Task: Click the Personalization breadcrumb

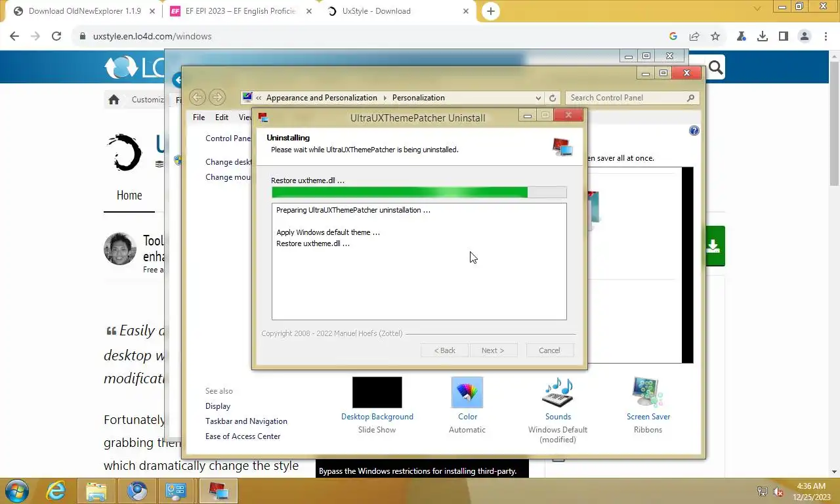Action: click(418, 98)
